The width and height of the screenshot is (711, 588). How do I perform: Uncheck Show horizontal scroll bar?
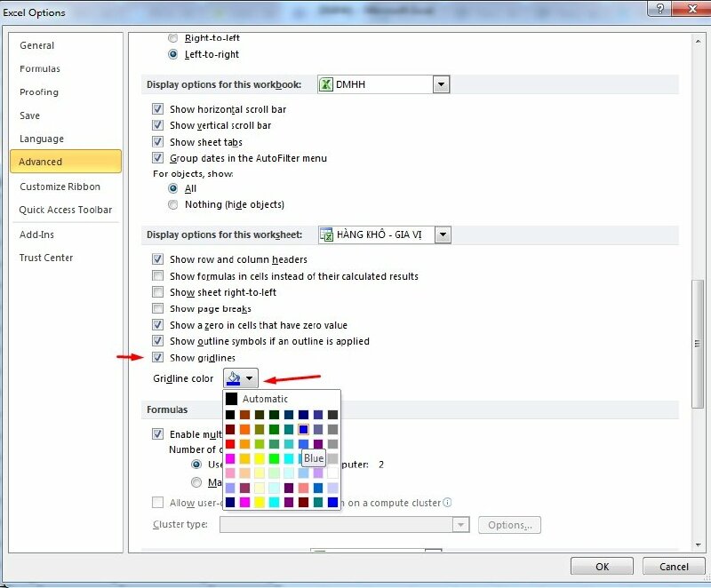click(158, 108)
